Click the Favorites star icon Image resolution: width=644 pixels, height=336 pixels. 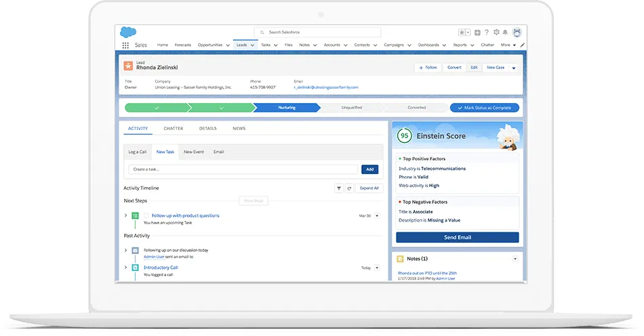click(462, 33)
